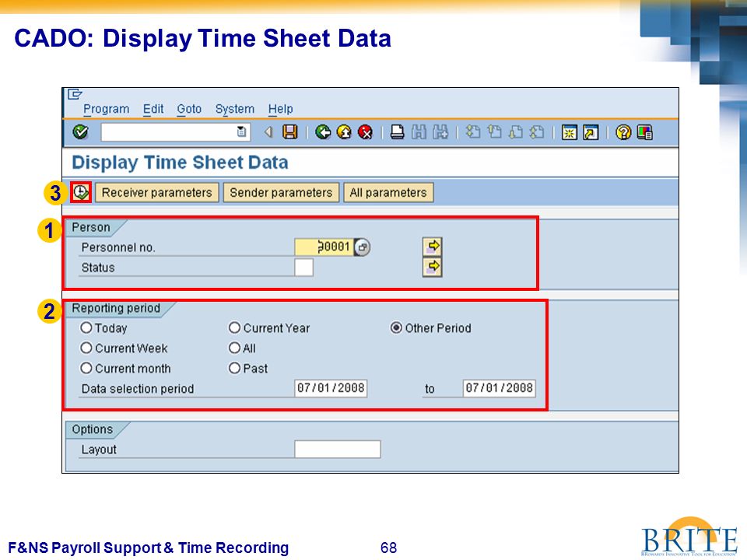Select the Other Period radio button
Image resolution: width=747 pixels, height=560 pixels.
(x=396, y=327)
